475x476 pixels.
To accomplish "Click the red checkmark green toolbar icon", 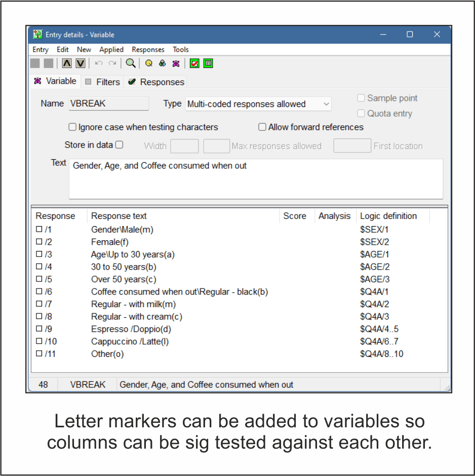I will tap(194, 63).
